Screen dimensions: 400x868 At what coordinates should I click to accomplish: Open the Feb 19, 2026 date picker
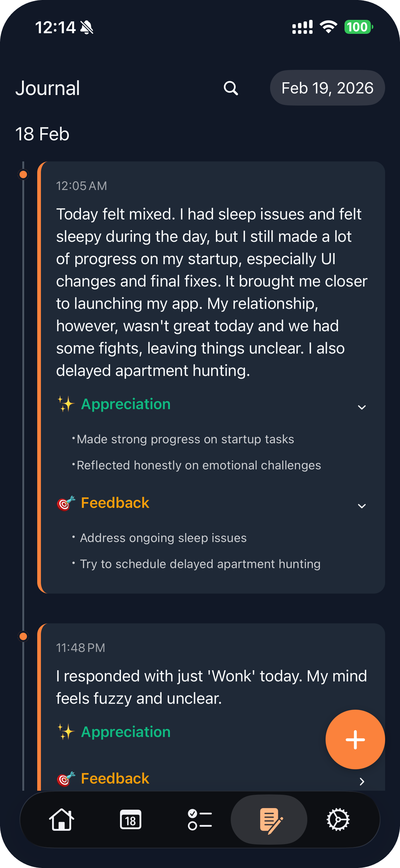click(327, 88)
